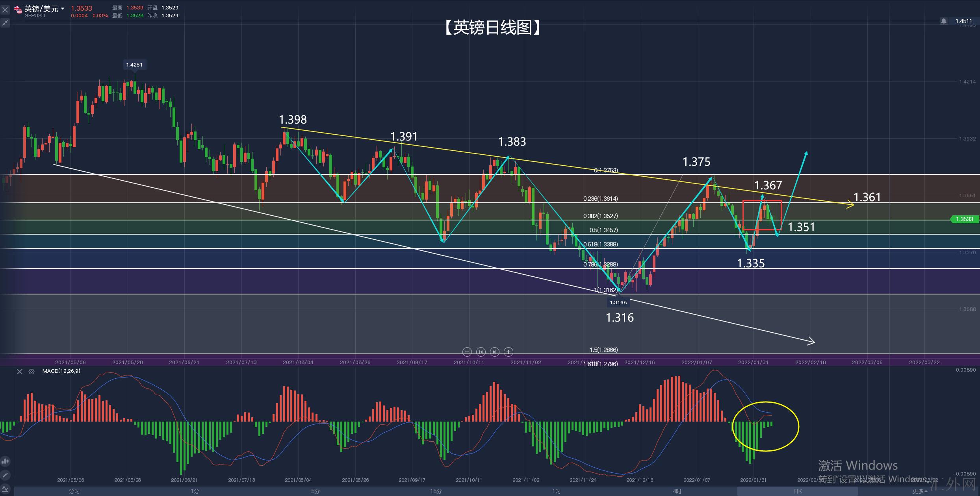Screen dimensions: 980x496
Task: Click the zoom in plus chart control
Action: coord(509,352)
